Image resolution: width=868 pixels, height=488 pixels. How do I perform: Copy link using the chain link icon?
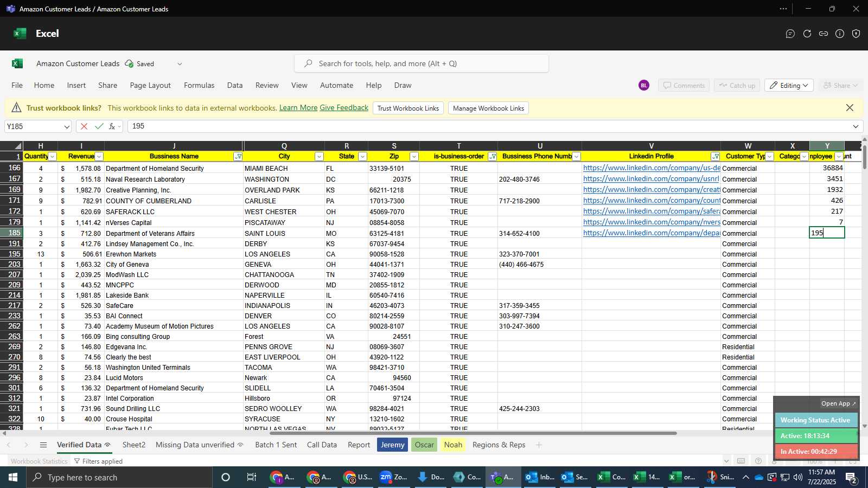tap(824, 34)
